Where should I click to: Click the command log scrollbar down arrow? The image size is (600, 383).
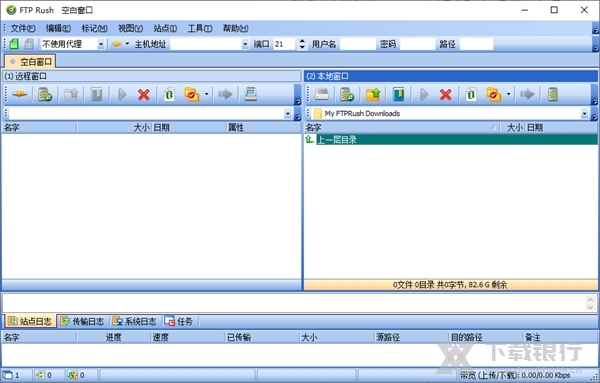(x=590, y=307)
